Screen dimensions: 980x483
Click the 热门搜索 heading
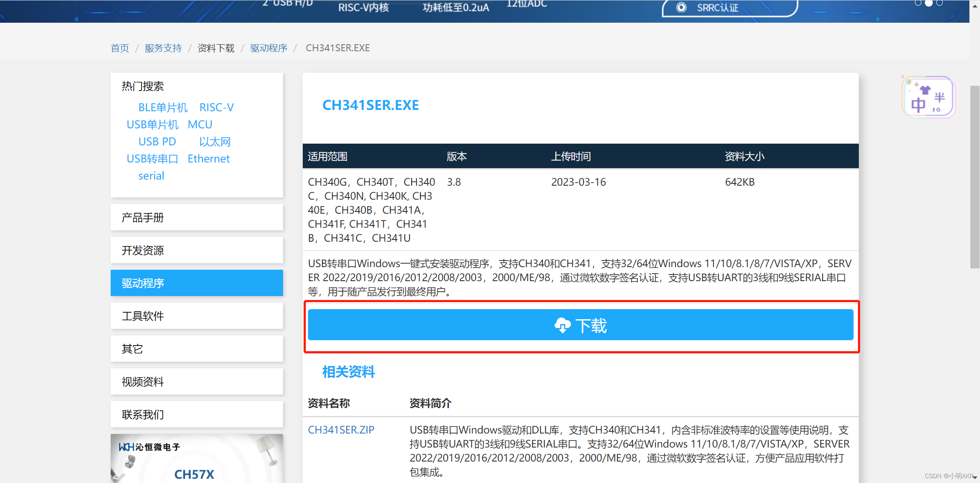143,86
